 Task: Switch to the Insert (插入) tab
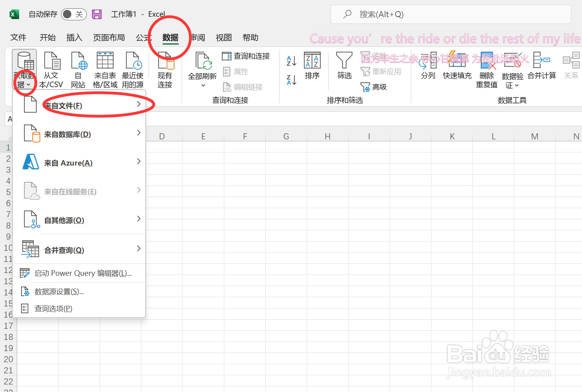click(x=74, y=37)
